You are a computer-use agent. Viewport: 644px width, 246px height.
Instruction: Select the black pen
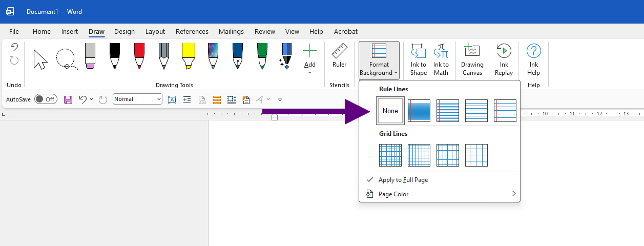(x=115, y=56)
